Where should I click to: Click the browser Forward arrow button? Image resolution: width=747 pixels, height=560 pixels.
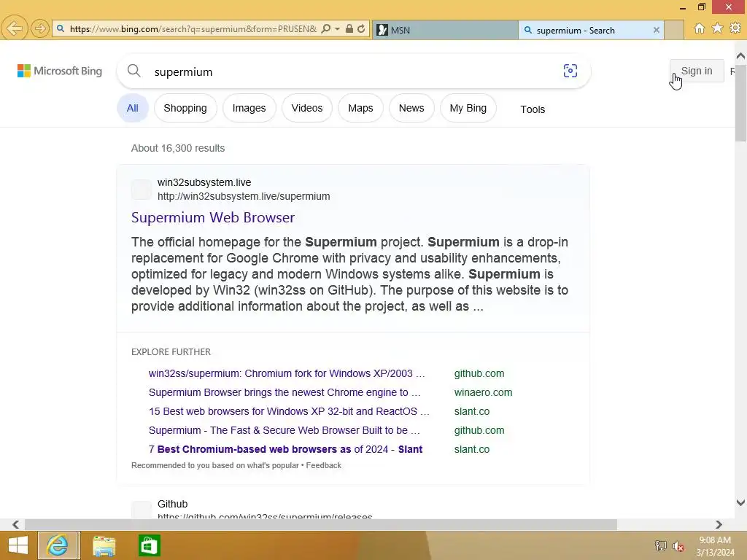coord(40,28)
